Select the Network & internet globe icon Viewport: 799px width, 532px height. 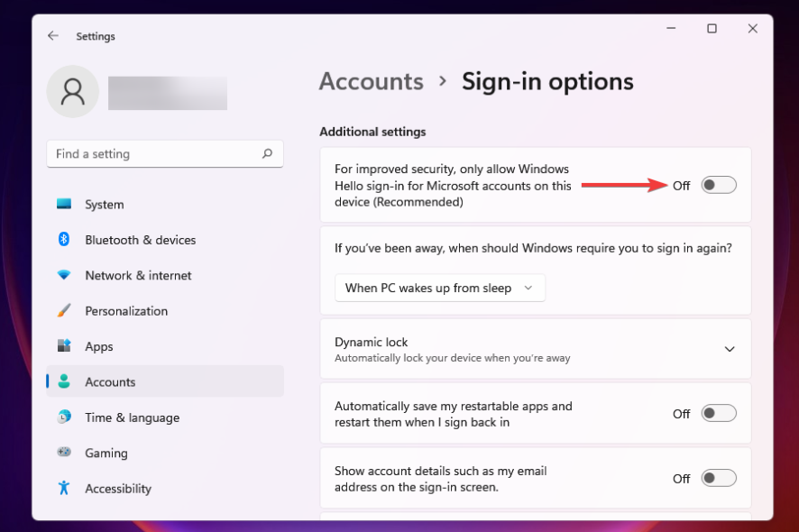[64, 275]
